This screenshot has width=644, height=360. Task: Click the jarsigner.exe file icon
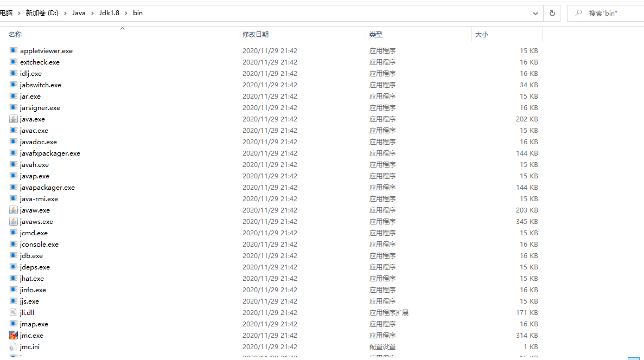(13, 107)
